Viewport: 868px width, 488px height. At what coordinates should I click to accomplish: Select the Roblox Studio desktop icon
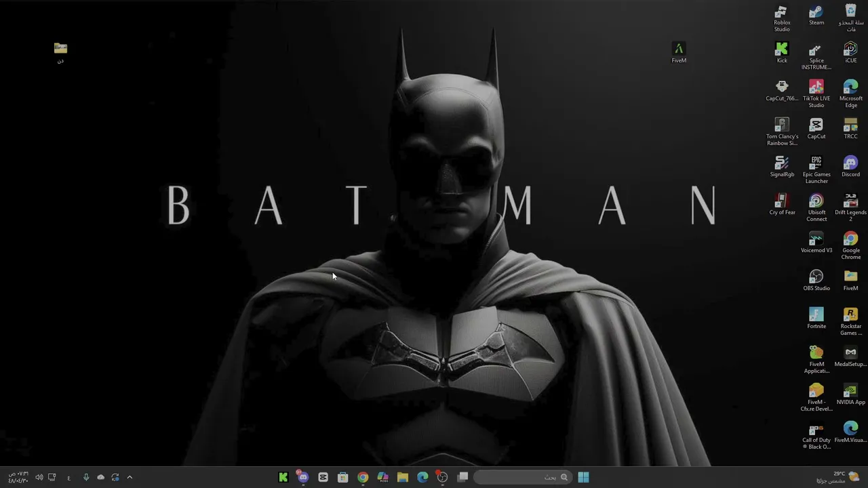point(782,18)
